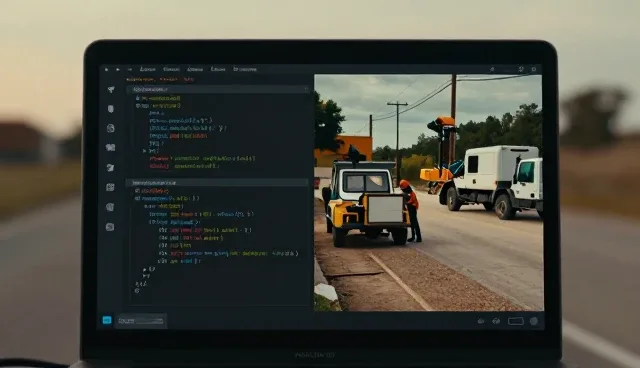Select the globe icon in the left sidebar
The height and width of the screenshot is (368, 640).
tap(111, 128)
